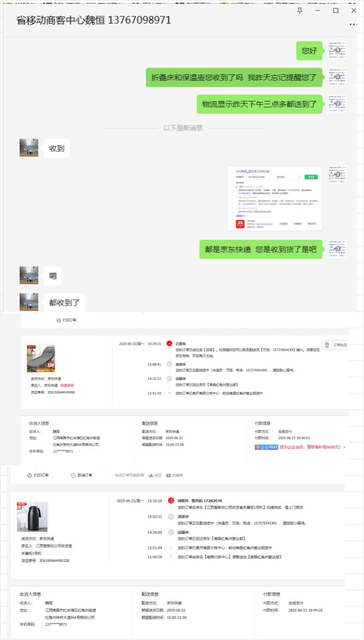This screenshot has height=640, width=364.
Task: Click the 优惠券 coupon icon
Action: [x=169, y=475]
